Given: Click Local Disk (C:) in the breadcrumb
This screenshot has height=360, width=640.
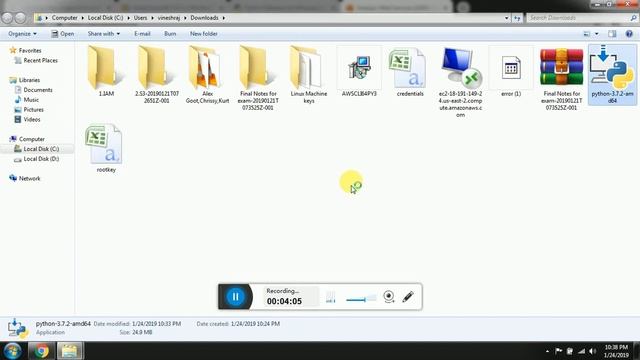Looking at the screenshot, I should point(105,18).
